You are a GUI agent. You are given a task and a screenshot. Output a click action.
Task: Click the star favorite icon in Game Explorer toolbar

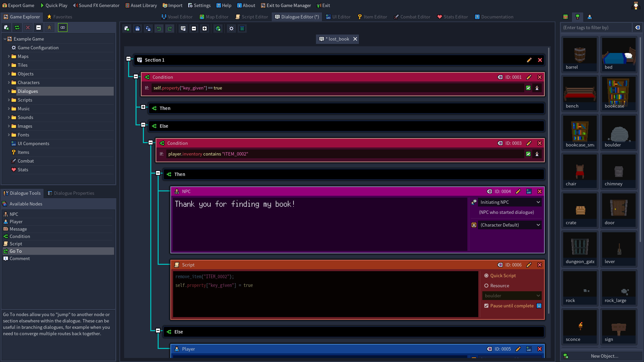click(x=49, y=27)
